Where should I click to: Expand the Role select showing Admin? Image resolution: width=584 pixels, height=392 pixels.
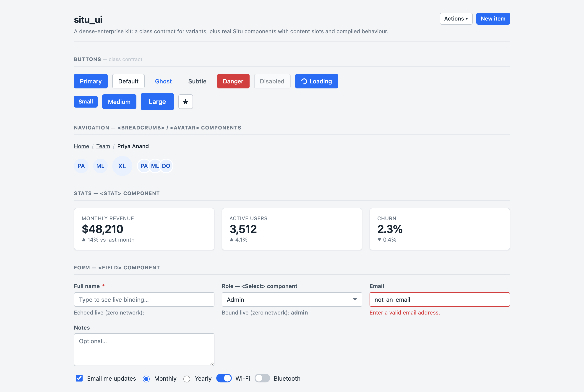(x=292, y=299)
